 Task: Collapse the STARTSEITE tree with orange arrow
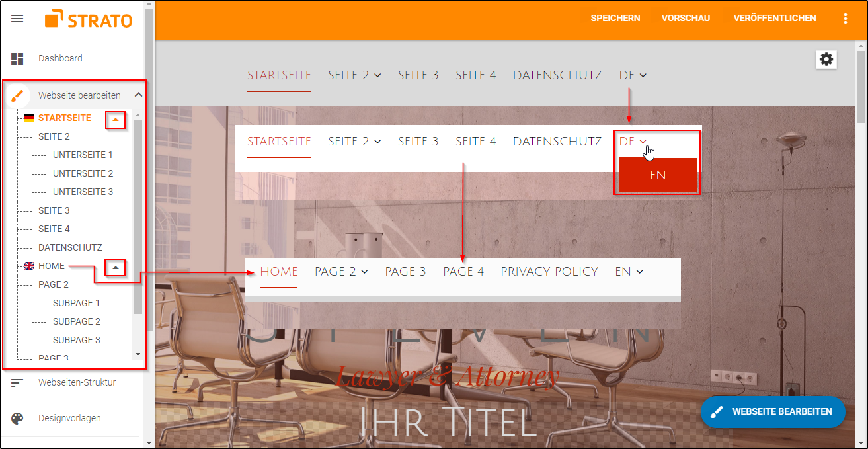coord(116,120)
